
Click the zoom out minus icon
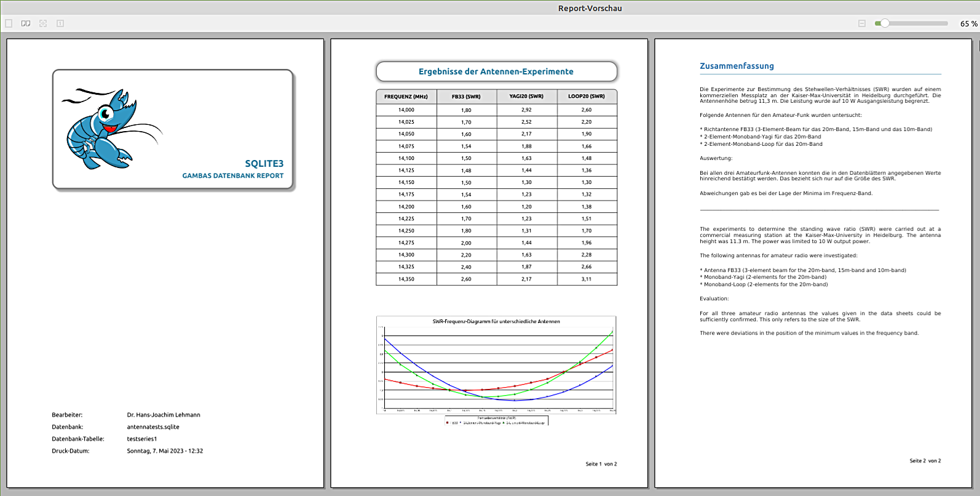tap(862, 23)
